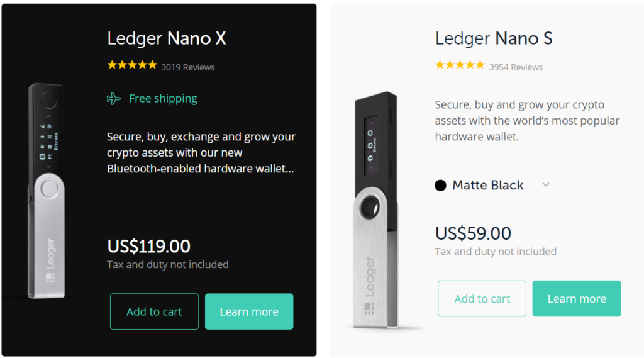Click the Free shipping text
The image size is (644, 358).
tap(163, 98)
